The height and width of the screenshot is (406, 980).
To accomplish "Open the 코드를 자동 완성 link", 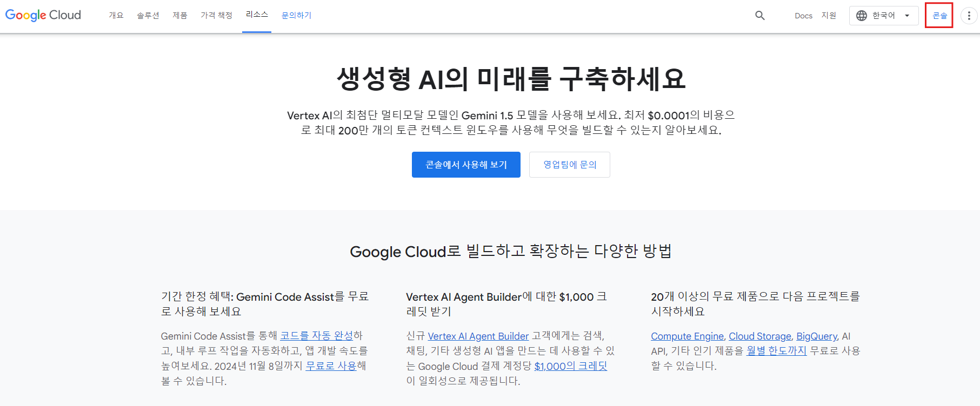I will click(x=317, y=336).
